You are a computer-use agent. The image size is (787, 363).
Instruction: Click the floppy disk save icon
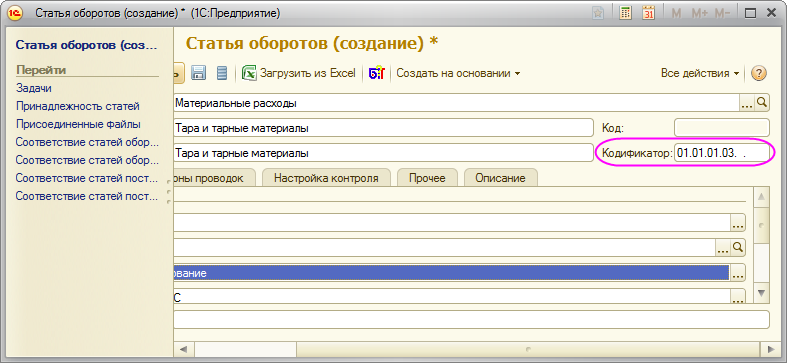click(x=199, y=73)
